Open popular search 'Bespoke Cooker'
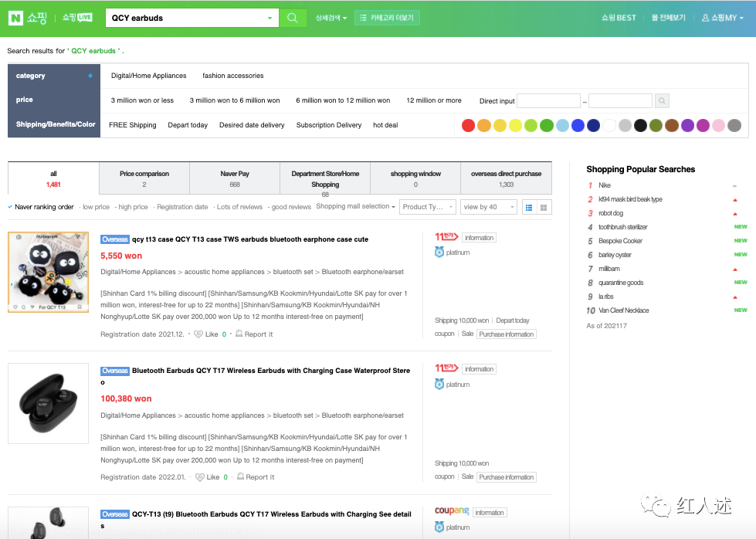The height and width of the screenshot is (539, 756). point(621,241)
